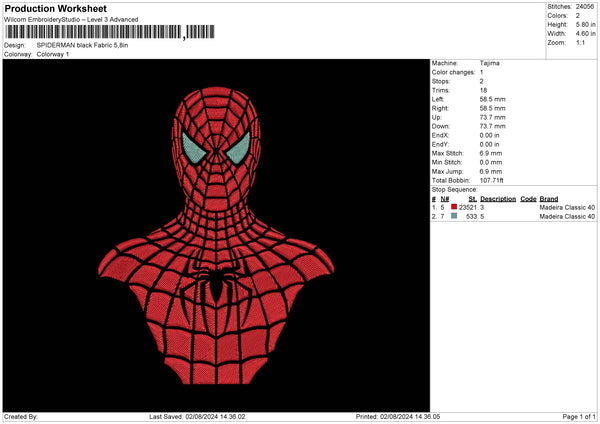Select the Description column header
The height and width of the screenshot is (424, 600).
[498, 199]
